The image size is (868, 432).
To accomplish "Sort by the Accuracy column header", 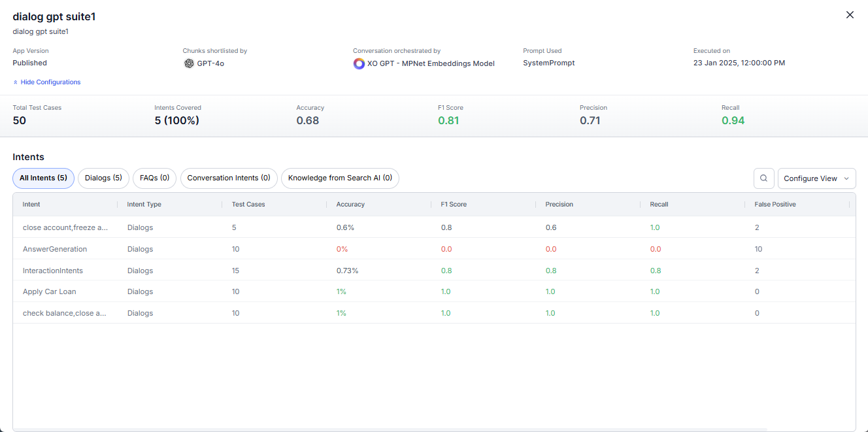I will coord(350,205).
